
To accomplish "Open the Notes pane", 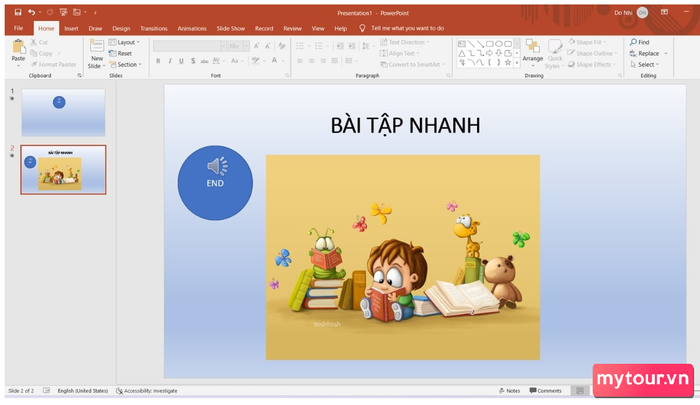I will 509,391.
